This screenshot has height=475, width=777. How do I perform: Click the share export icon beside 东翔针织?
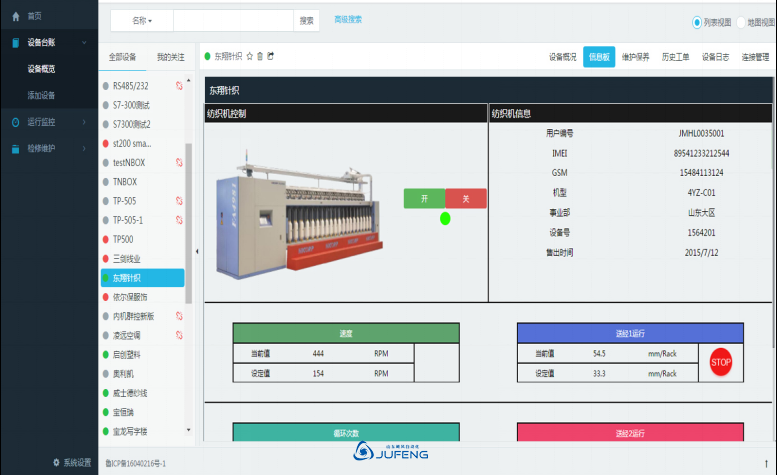(270, 57)
